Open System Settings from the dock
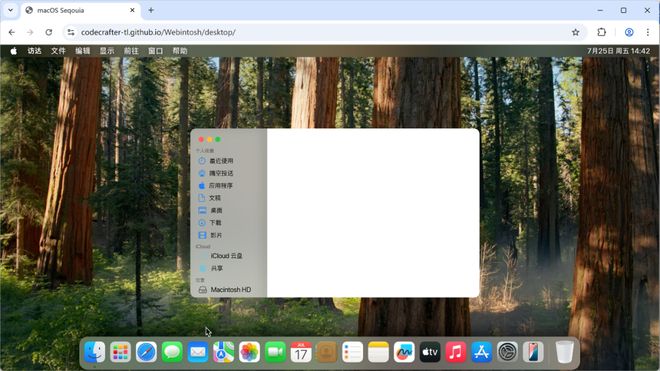The width and height of the screenshot is (660, 371). [x=507, y=352]
